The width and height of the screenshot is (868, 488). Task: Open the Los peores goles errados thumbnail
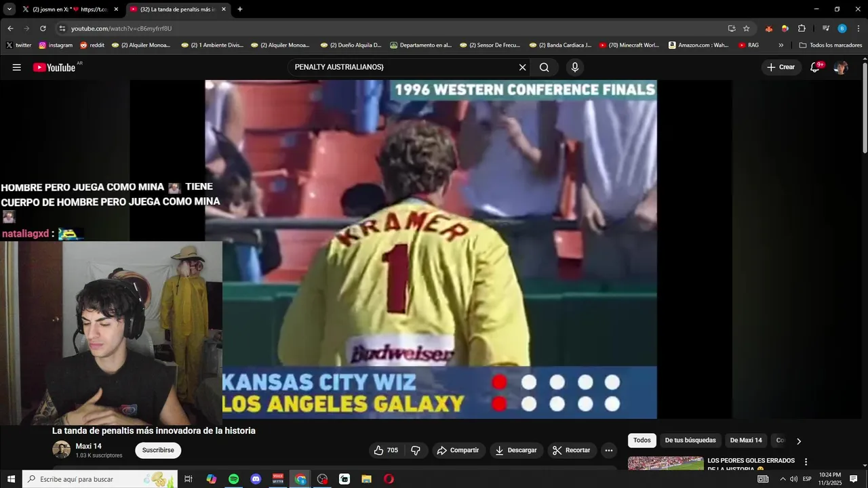tap(665, 464)
